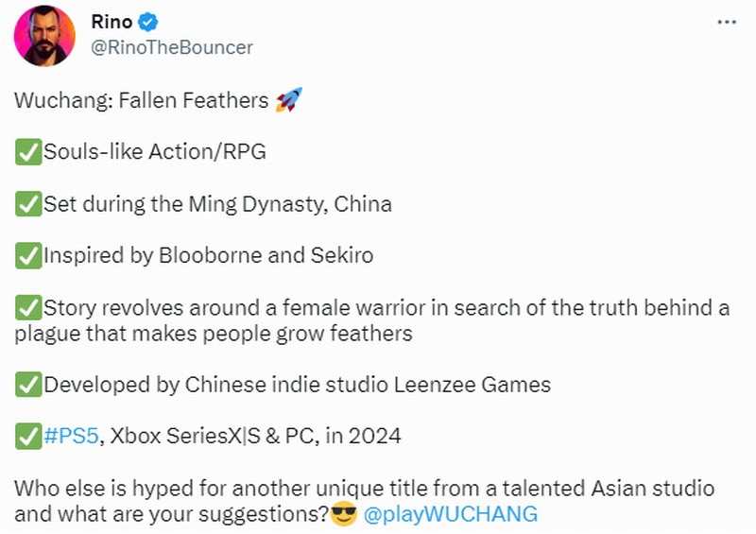756x534 pixels.
Task: Click the green checkmark beside Souls-like Action/RPG
Action: 27,152
